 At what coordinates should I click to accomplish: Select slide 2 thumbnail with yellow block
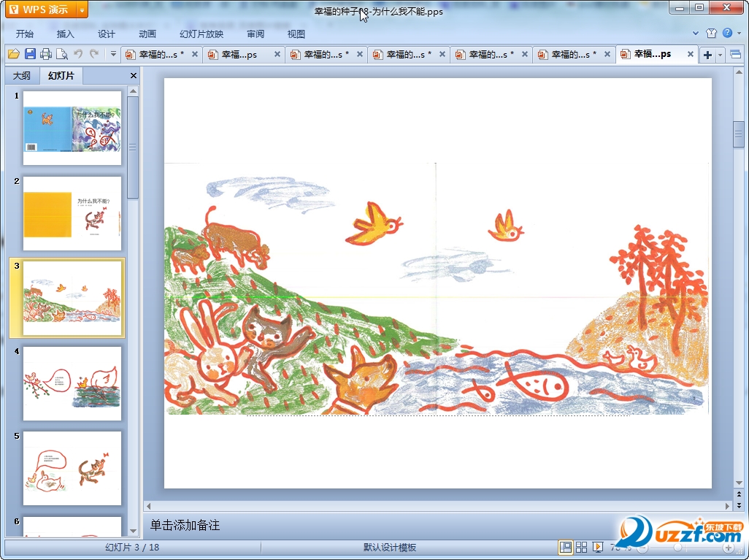pos(72,213)
